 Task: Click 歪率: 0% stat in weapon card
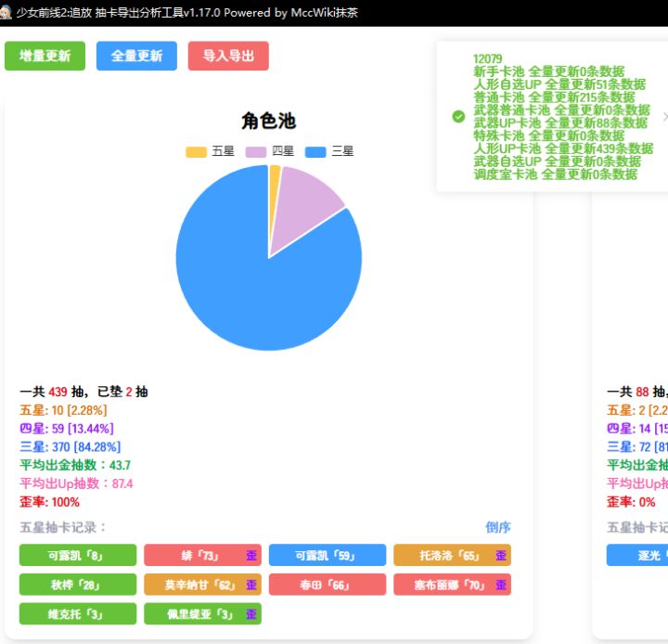coord(631,502)
